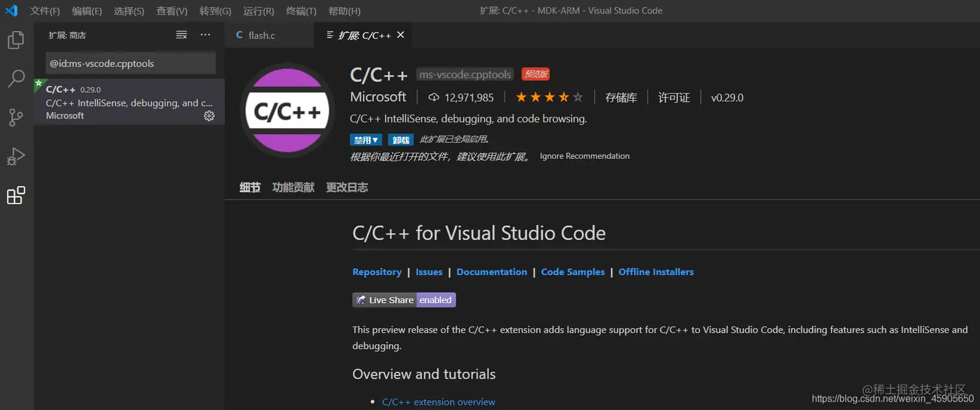Open Run and Debug view
Image resolution: width=980 pixels, height=410 pixels.
click(16, 156)
